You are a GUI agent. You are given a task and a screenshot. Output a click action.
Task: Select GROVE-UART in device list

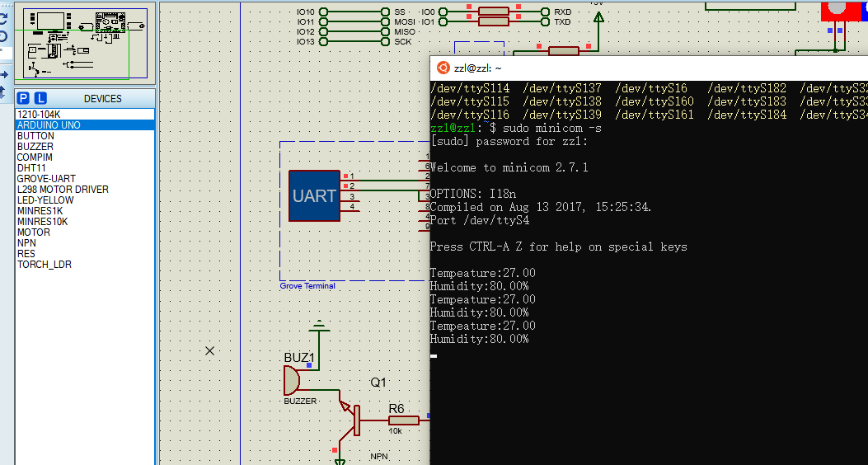[x=85, y=179]
